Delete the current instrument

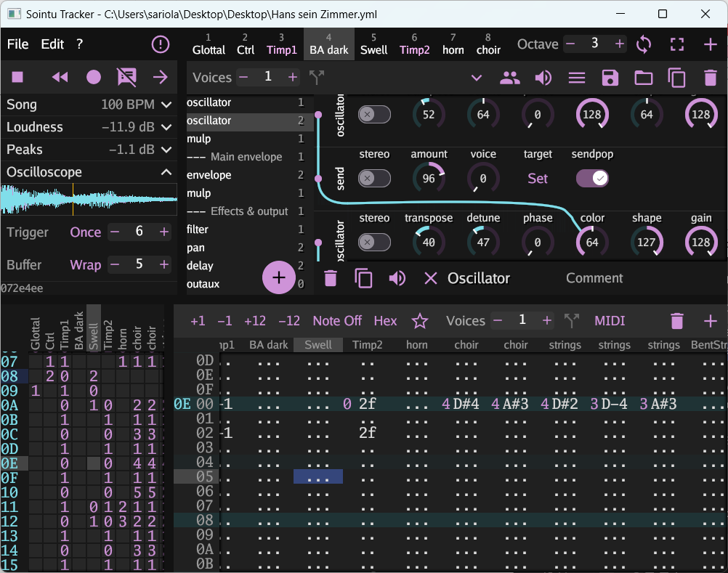[x=710, y=77]
